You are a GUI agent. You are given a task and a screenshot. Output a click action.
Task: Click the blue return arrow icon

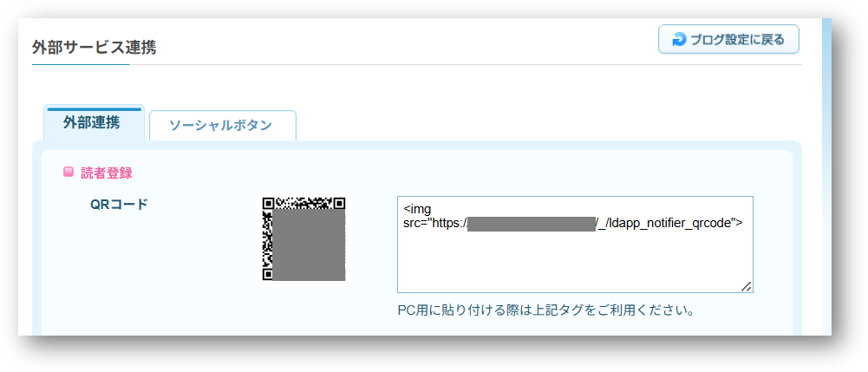[x=679, y=40]
